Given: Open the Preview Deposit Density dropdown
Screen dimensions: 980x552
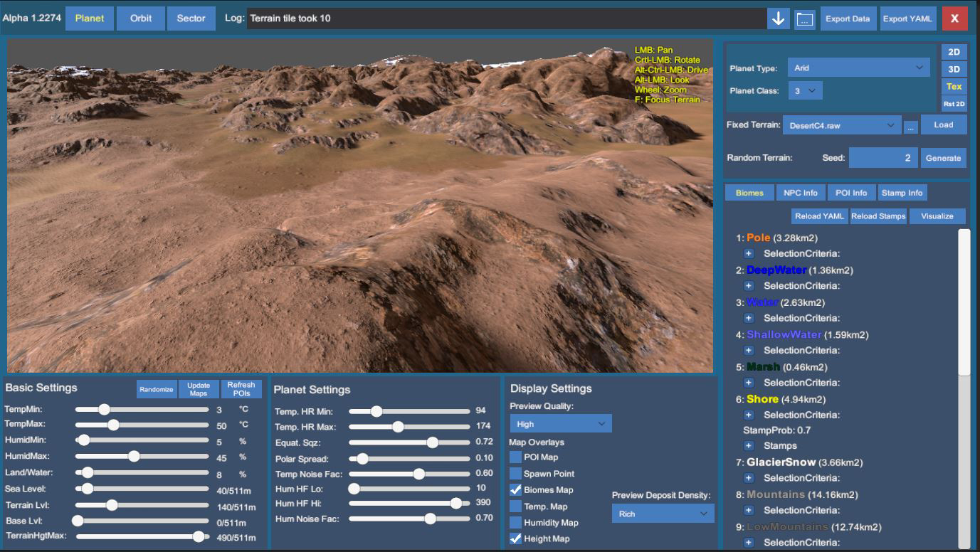Looking at the screenshot, I should point(663,514).
